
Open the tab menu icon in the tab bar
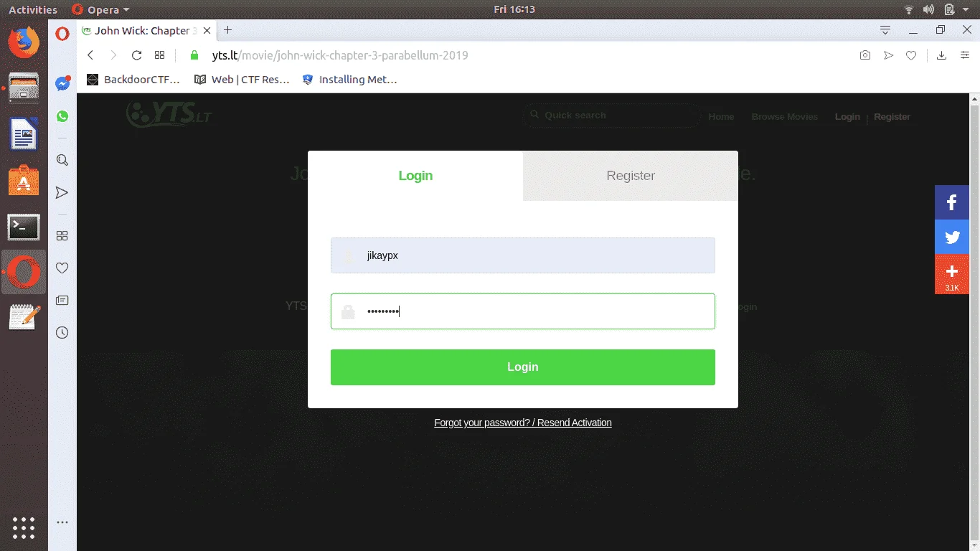coord(885,30)
